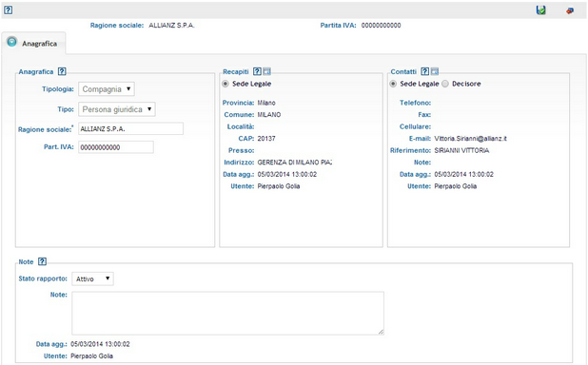
Task: Select the Decisore radio button
Action: (x=445, y=84)
